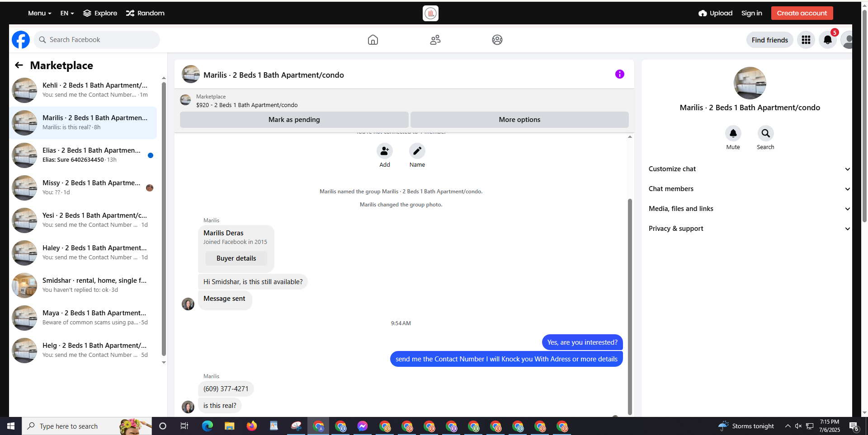
Task: Open conversation info with purple i icon
Action: [620, 74]
